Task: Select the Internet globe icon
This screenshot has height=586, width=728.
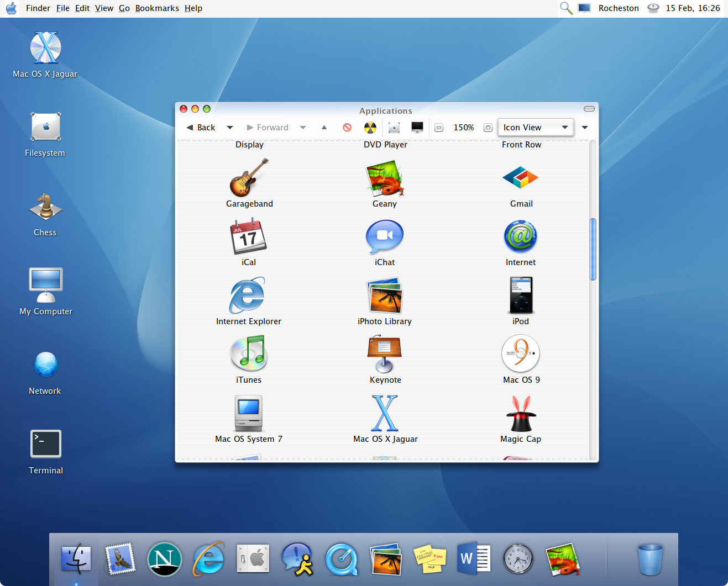Action: tap(521, 236)
